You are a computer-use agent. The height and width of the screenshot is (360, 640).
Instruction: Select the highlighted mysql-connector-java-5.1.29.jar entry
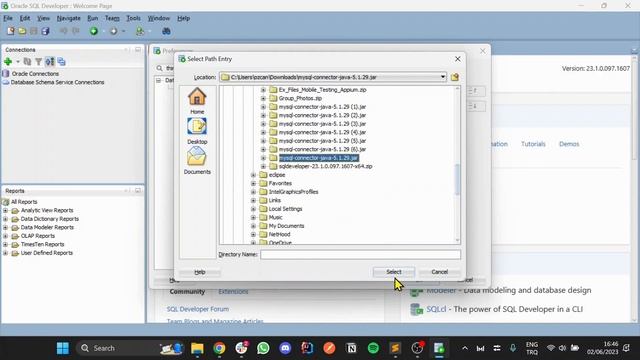(x=318, y=158)
